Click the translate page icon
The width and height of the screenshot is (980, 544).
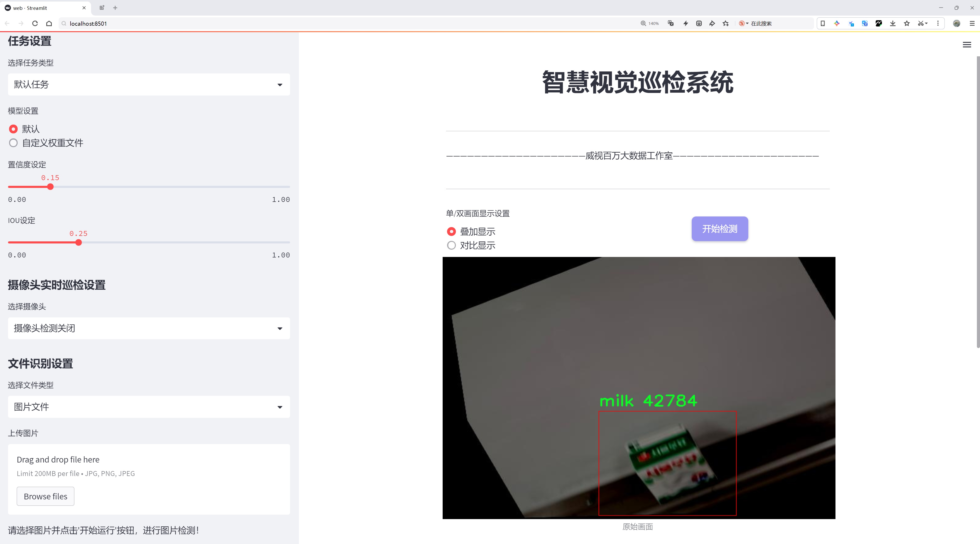(x=671, y=24)
